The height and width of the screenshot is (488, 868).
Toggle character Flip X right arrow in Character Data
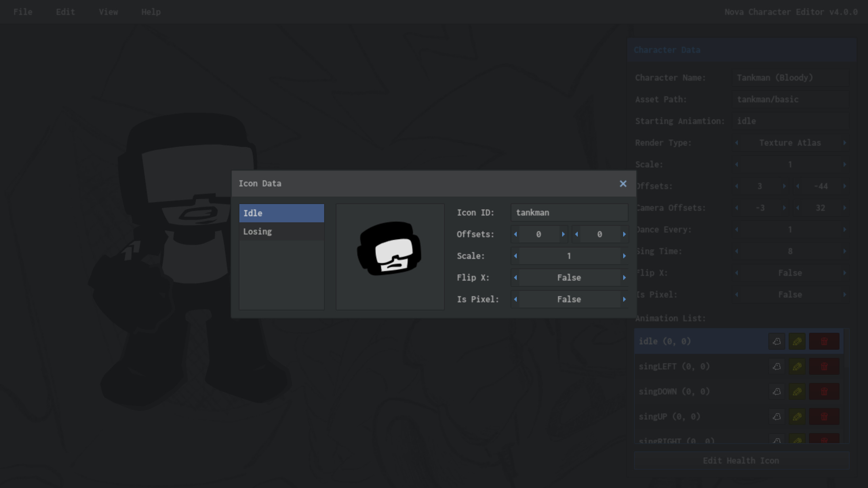[845, 273]
